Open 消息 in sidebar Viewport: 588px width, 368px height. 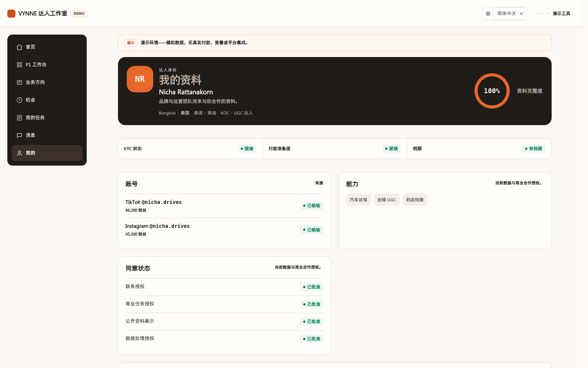(47, 135)
